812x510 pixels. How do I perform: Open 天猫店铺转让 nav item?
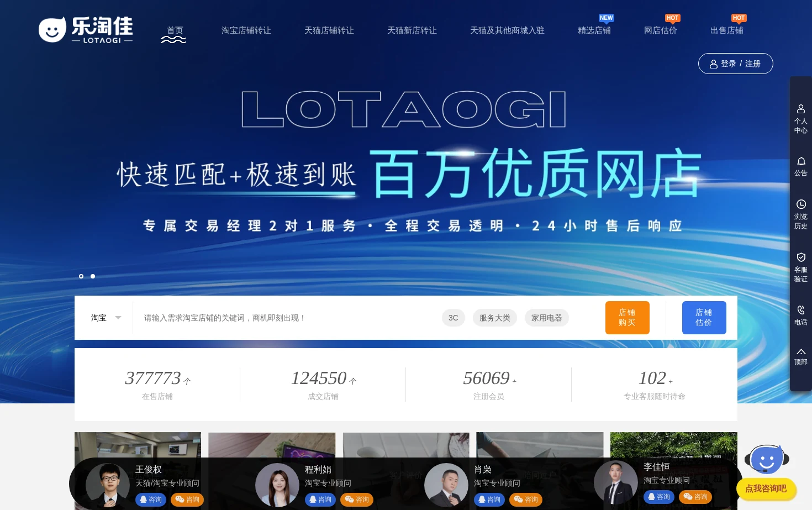tap(329, 30)
